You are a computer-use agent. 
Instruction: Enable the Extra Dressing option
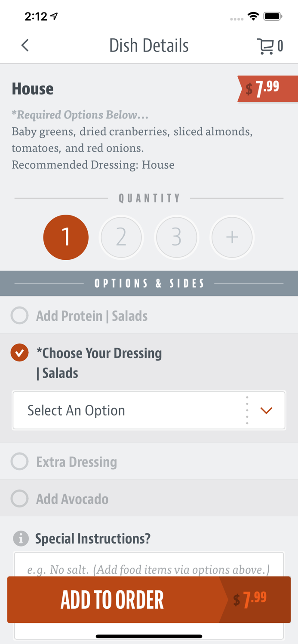pos(20,462)
